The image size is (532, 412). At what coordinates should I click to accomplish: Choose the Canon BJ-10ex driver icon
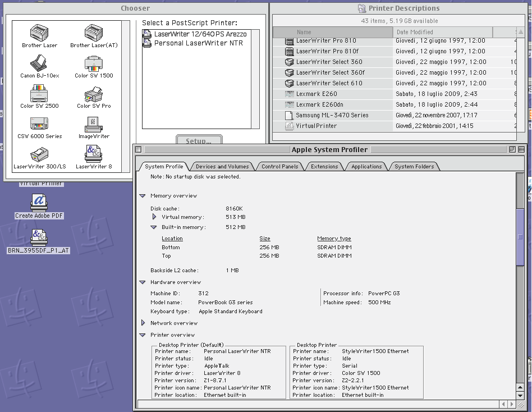pyautogui.click(x=39, y=63)
